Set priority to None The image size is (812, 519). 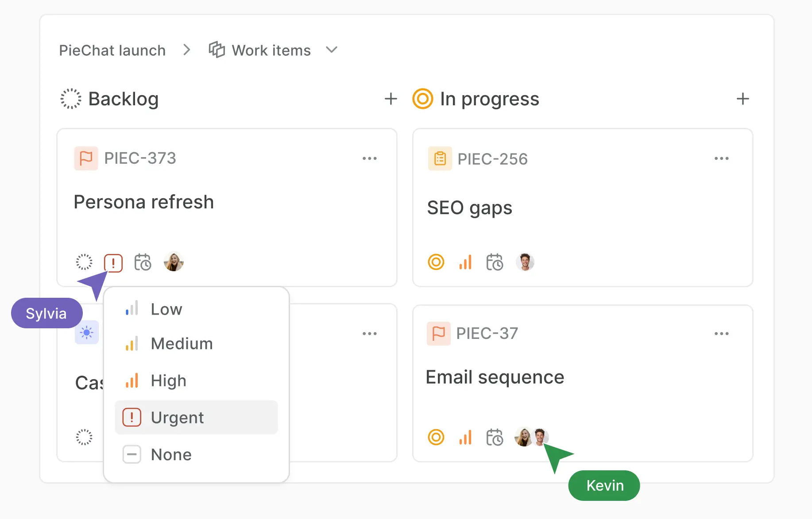tap(171, 454)
